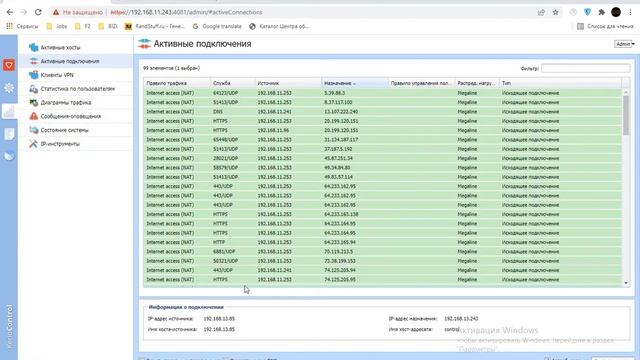This screenshot has height=360, width=640.
Task: Open the red shield dashboard icon in the sidebar
Action: click(9, 65)
